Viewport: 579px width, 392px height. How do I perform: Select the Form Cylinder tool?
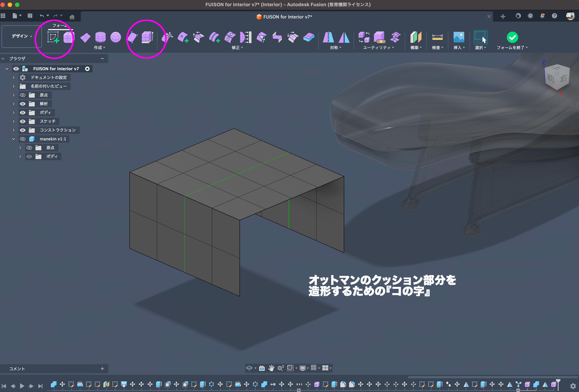tap(100, 37)
